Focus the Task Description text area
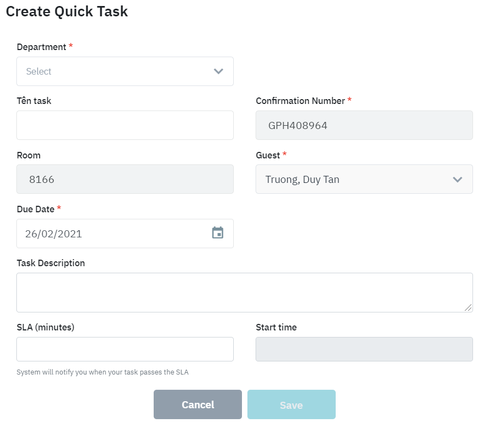491x448 pixels. coord(244,292)
